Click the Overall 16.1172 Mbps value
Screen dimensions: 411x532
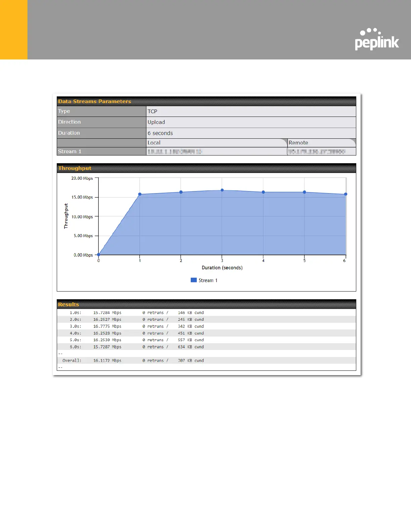click(x=107, y=360)
